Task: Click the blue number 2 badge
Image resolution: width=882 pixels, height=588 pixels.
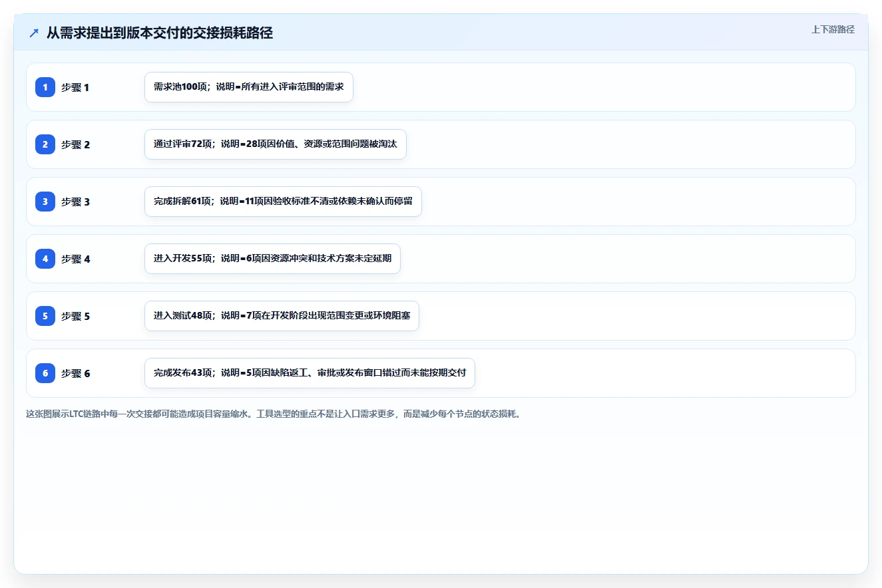Action: (x=45, y=144)
